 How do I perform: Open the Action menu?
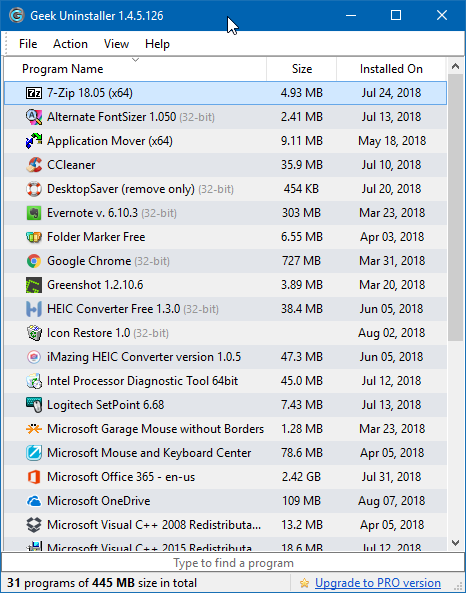(70, 44)
